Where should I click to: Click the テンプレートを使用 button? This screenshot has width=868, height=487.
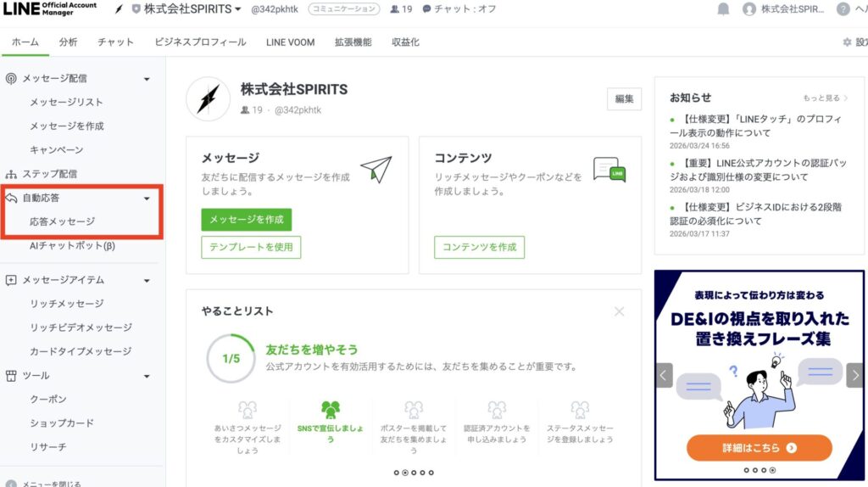click(x=251, y=247)
